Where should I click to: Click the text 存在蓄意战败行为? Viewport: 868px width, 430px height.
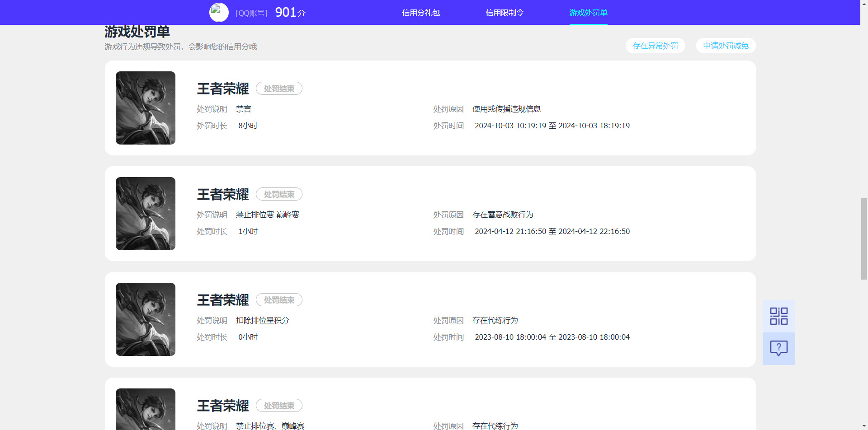[x=503, y=215]
